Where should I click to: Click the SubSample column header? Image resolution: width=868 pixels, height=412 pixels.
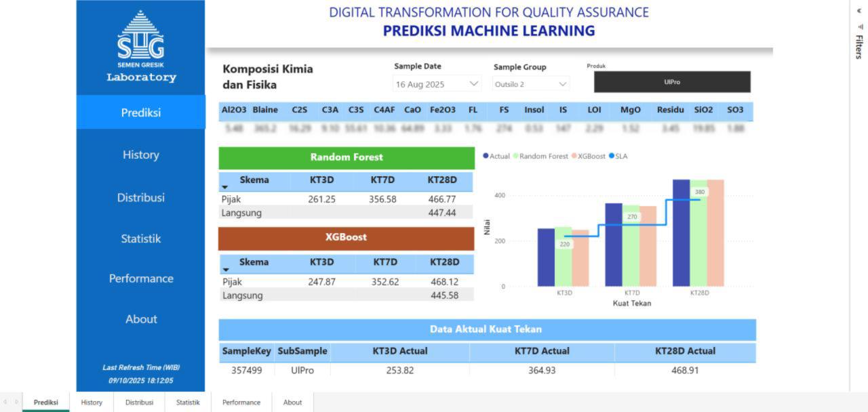302,351
